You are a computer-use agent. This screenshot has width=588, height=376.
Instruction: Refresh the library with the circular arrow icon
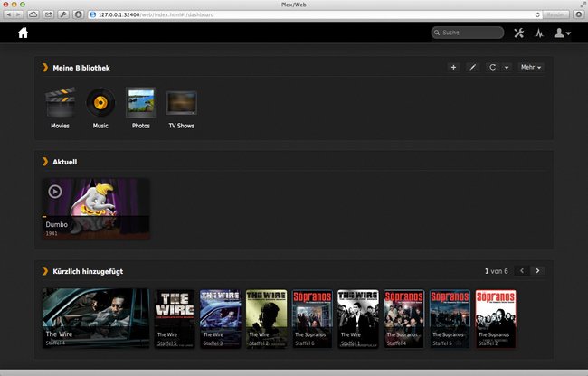(x=492, y=68)
